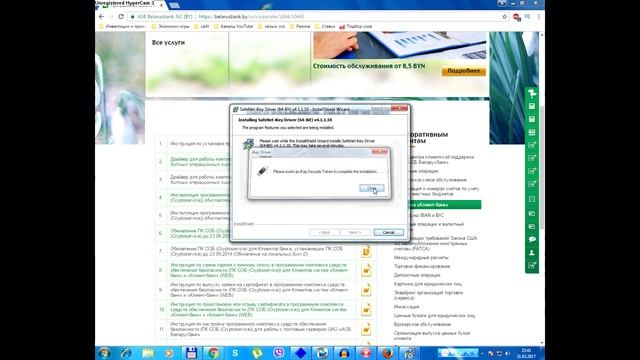
Task: Open 'Торговое финансирование' in side menu
Action: (422, 267)
